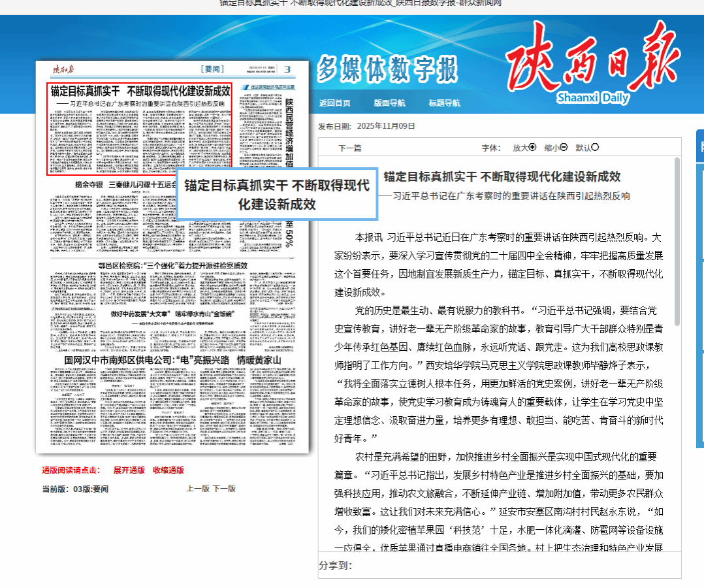704x588 pixels.
Task: Click the 缩小 shrink font icon
Action: click(x=564, y=147)
